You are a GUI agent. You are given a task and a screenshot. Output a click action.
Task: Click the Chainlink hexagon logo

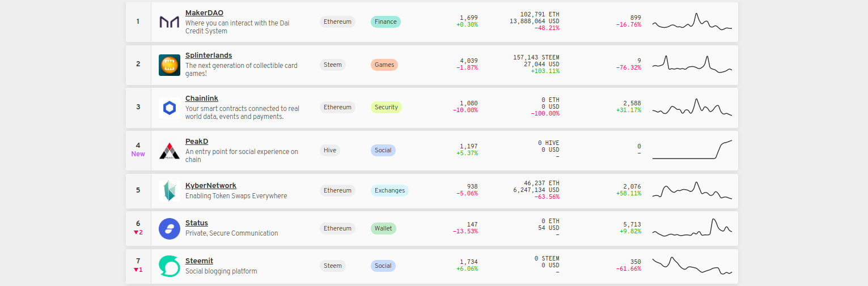169,108
